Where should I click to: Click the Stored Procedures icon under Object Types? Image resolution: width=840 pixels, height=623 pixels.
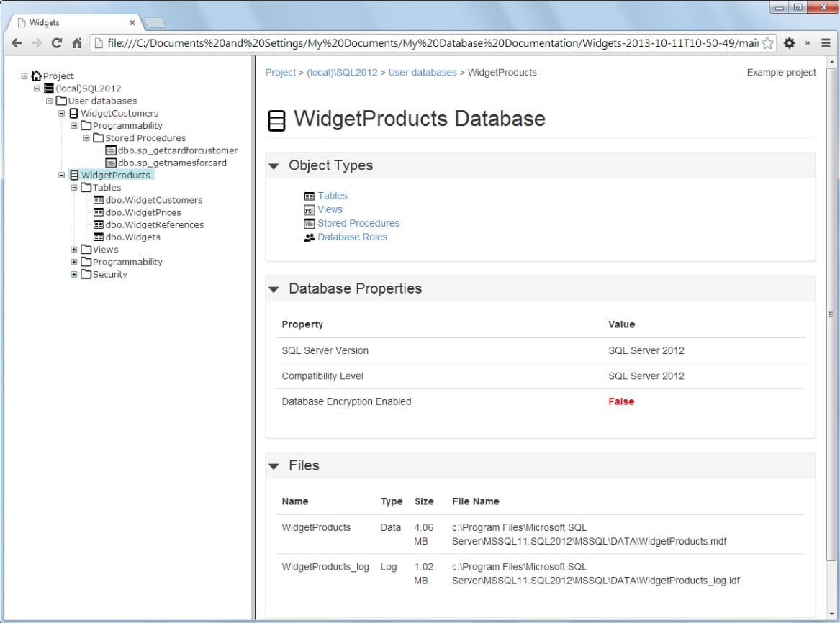tap(309, 224)
